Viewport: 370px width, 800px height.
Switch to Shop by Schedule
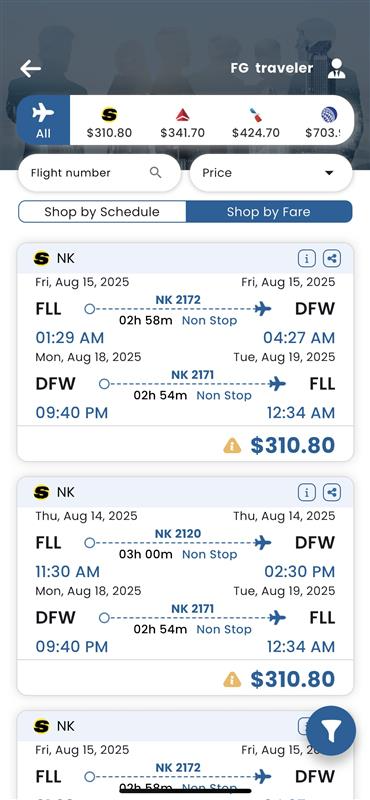[102, 212]
